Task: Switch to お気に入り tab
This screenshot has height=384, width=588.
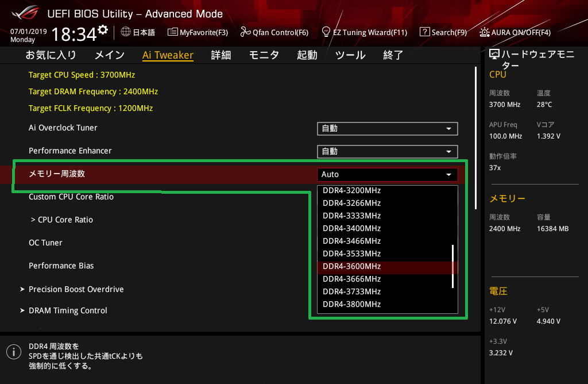Action: 51,55
